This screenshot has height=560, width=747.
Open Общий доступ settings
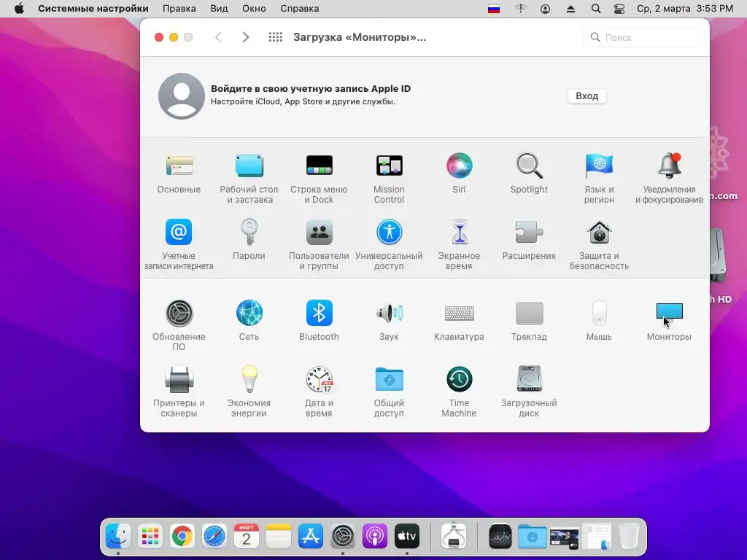pos(389,392)
